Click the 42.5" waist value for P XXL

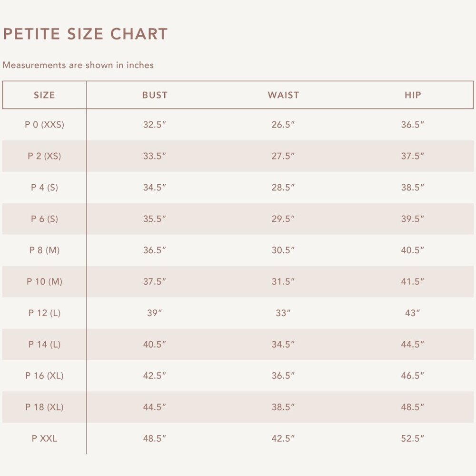coord(283,438)
